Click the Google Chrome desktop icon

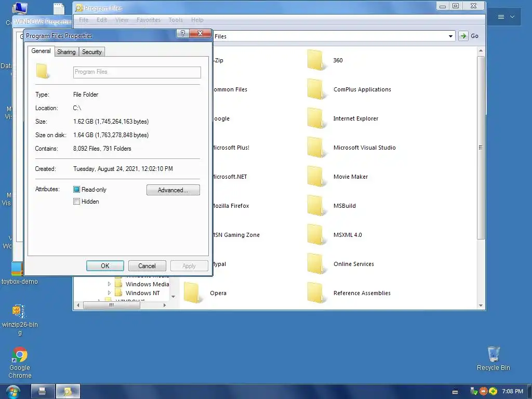click(x=20, y=355)
